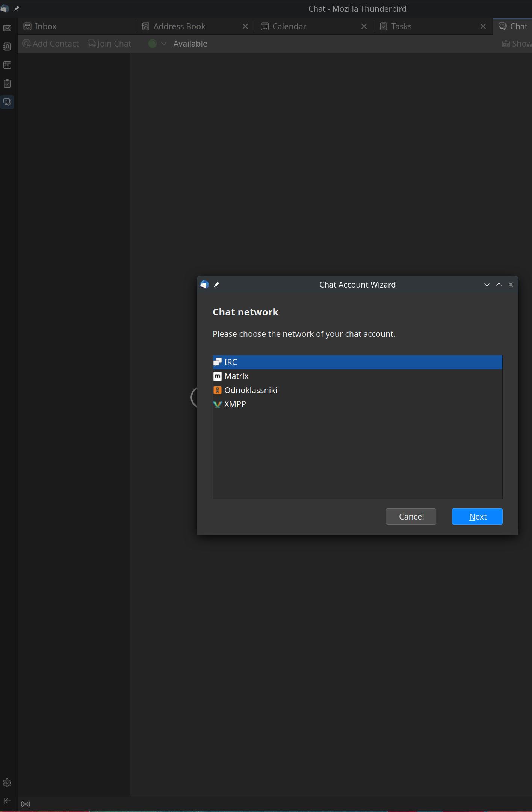Cancel the Chat Account Wizard
The width and height of the screenshot is (532, 812).
click(411, 517)
